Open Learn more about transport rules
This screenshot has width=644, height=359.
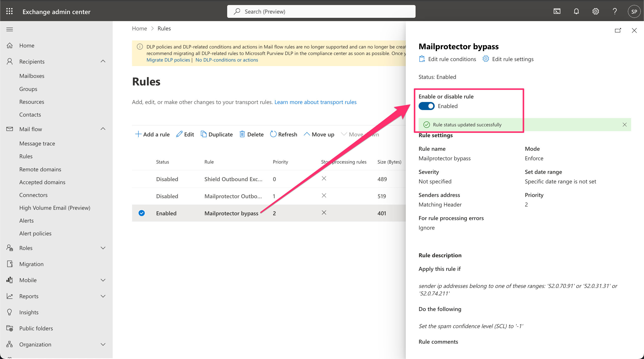315,102
